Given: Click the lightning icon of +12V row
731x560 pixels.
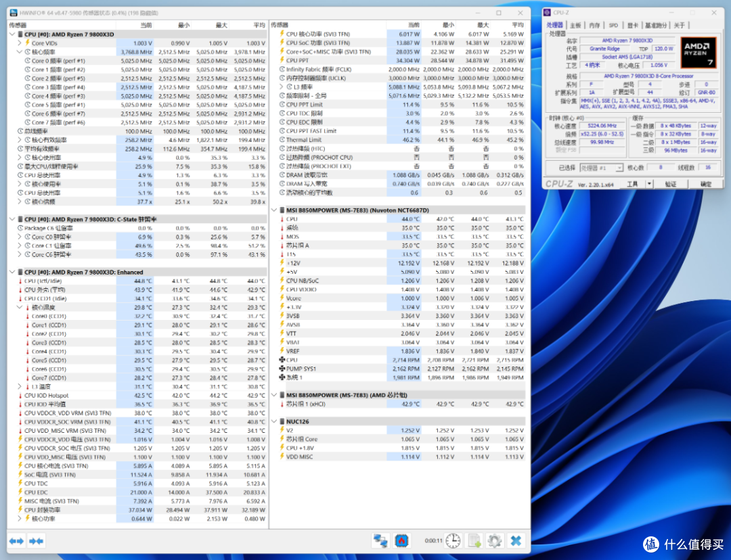Looking at the screenshot, I should tap(282, 263).
